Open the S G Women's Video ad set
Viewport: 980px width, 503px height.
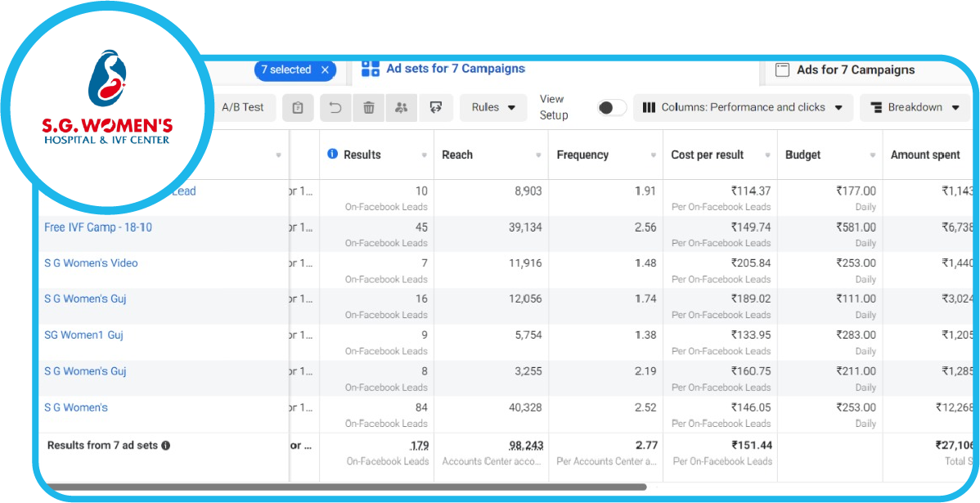[91, 263]
